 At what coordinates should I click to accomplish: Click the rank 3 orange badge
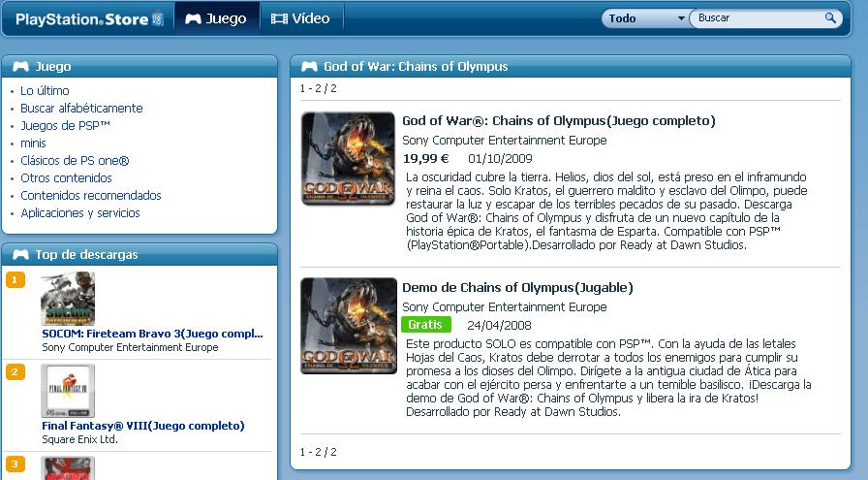pyautogui.click(x=15, y=464)
